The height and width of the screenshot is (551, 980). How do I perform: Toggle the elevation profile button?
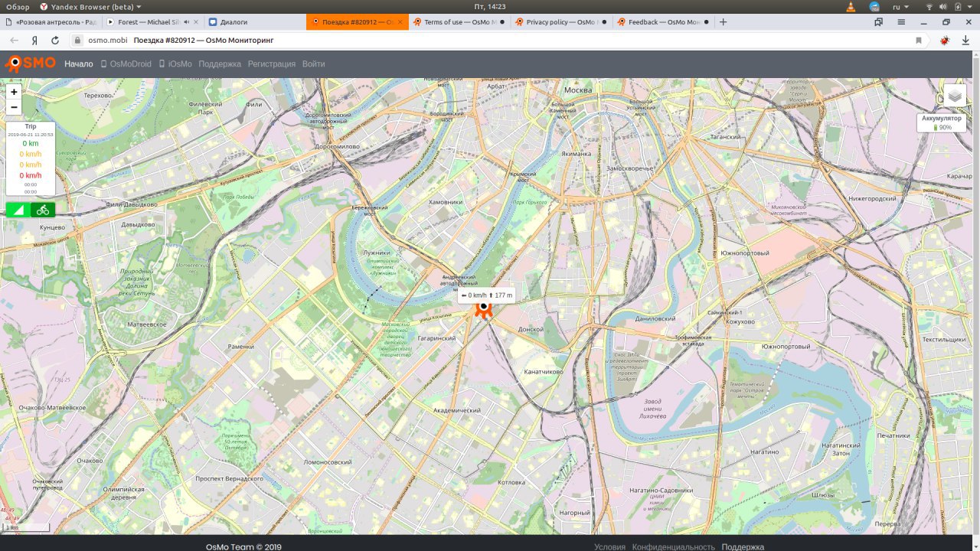18,210
